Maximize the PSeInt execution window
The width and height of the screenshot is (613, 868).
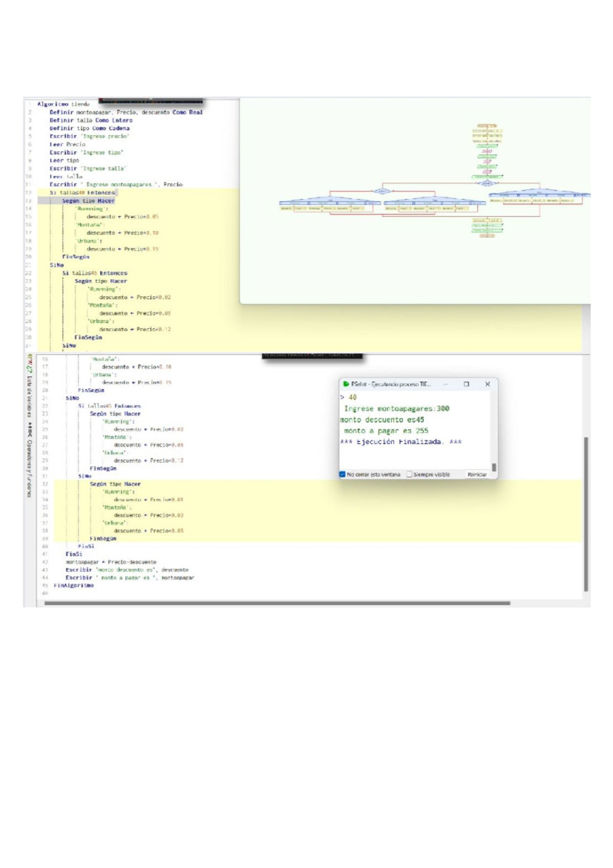466,384
